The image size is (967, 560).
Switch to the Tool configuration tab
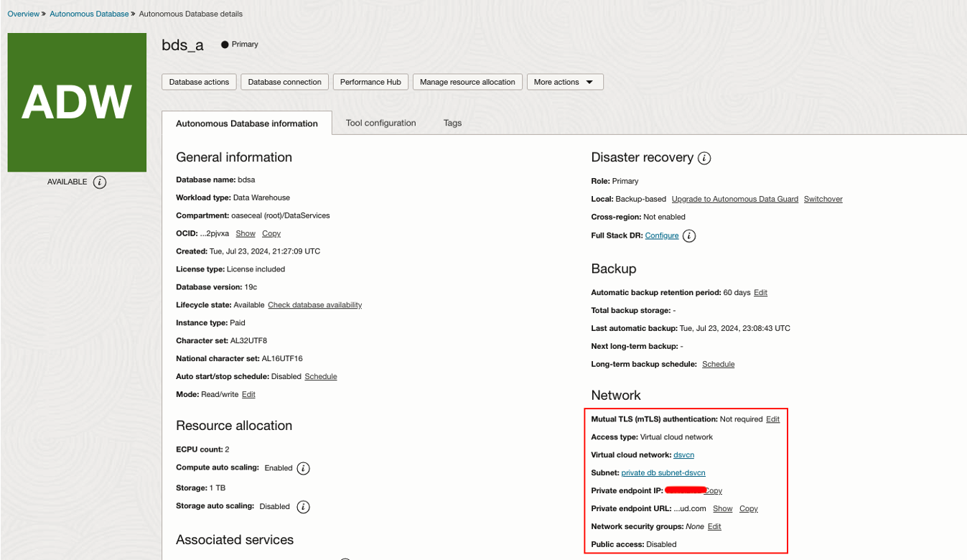(380, 123)
